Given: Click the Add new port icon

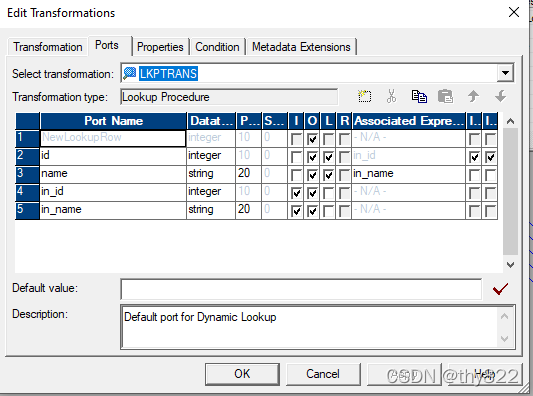Looking at the screenshot, I should click(365, 97).
